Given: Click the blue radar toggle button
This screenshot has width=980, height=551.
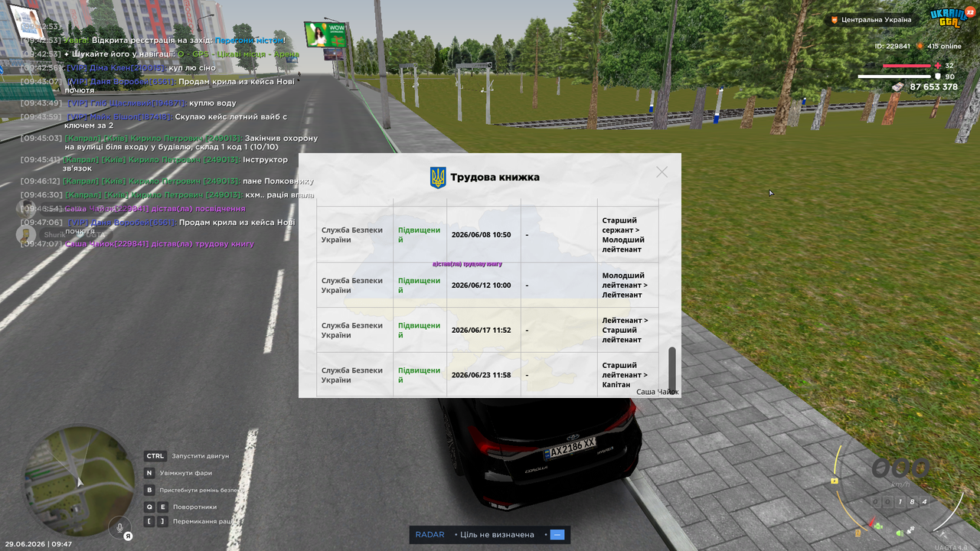Looking at the screenshot, I should (557, 534).
